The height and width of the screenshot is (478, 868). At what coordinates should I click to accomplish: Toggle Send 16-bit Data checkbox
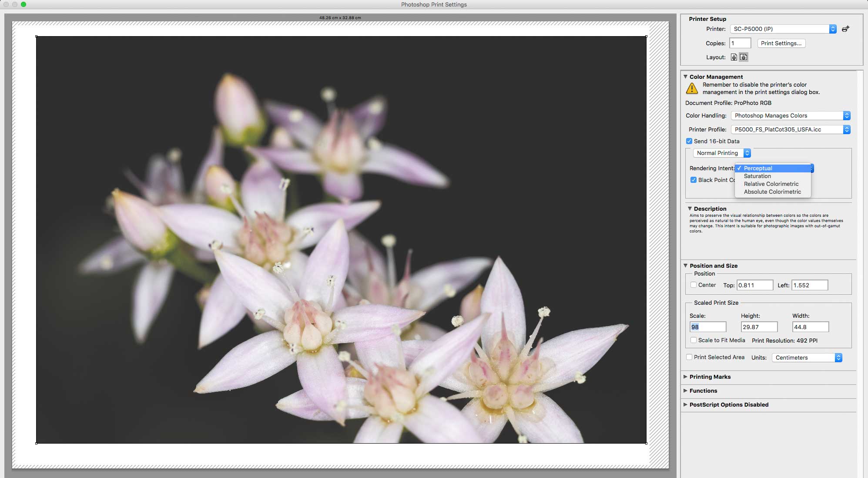click(x=689, y=141)
